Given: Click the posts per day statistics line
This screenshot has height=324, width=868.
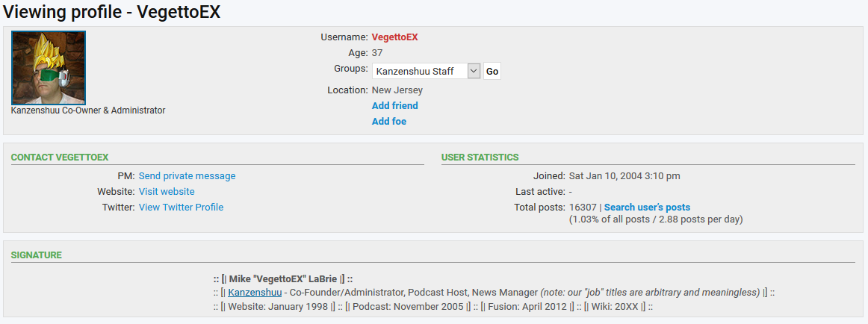Looking at the screenshot, I should (x=656, y=219).
